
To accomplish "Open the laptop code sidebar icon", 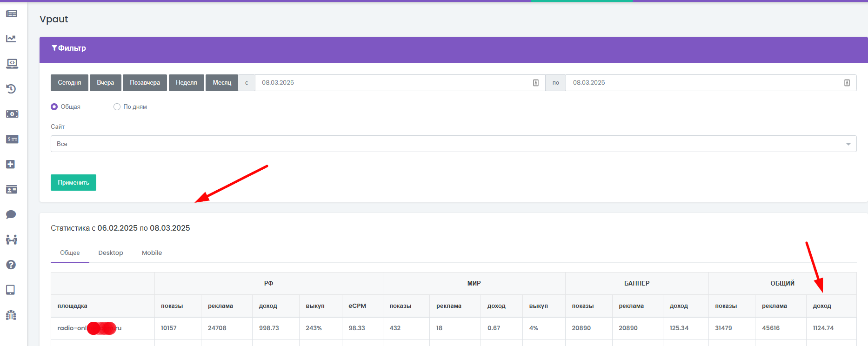I will click(x=12, y=64).
